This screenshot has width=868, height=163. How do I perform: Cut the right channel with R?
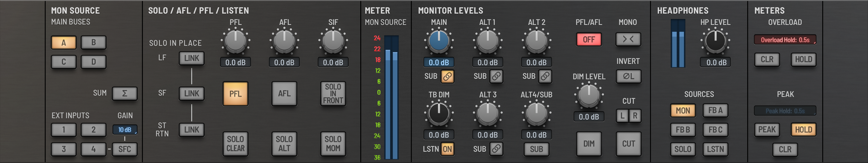[635, 116]
